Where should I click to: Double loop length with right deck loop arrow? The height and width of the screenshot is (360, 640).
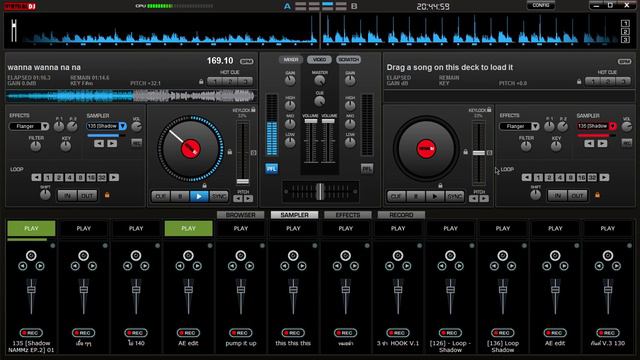point(604,178)
